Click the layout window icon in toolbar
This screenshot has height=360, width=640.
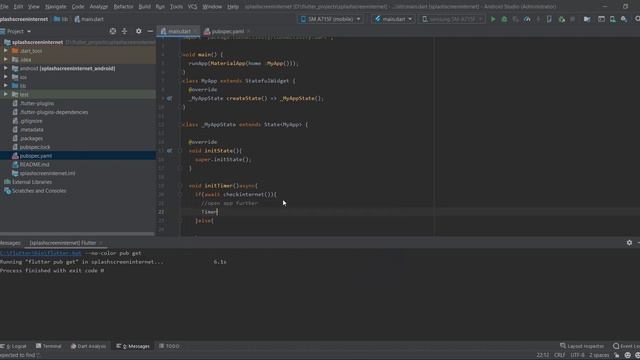click(x=601, y=19)
